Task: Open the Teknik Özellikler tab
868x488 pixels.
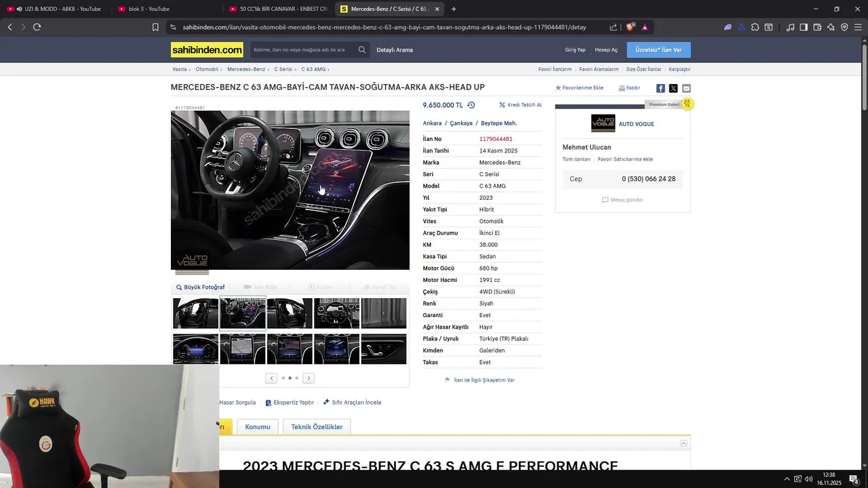Action: 317,427
